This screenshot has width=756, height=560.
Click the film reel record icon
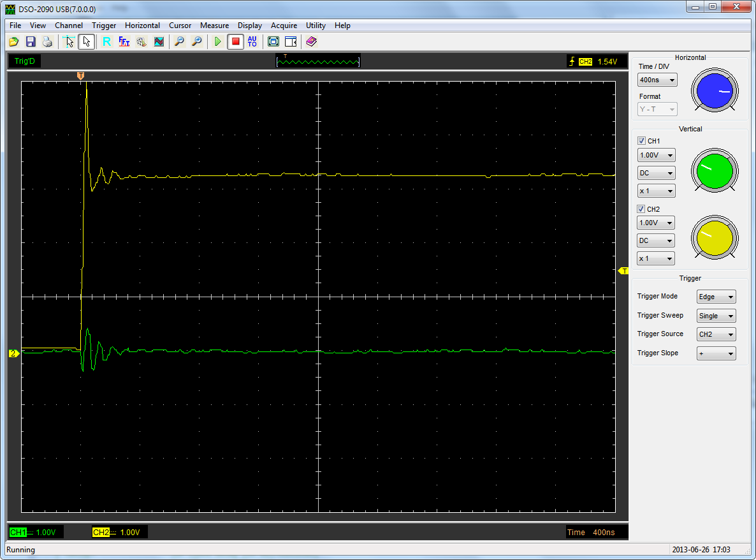point(142,42)
